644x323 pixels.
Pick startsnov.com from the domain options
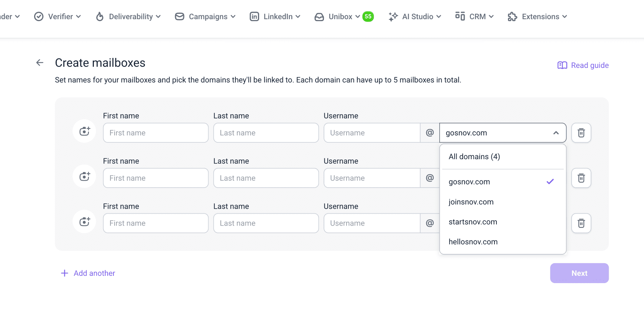click(473, 222)
